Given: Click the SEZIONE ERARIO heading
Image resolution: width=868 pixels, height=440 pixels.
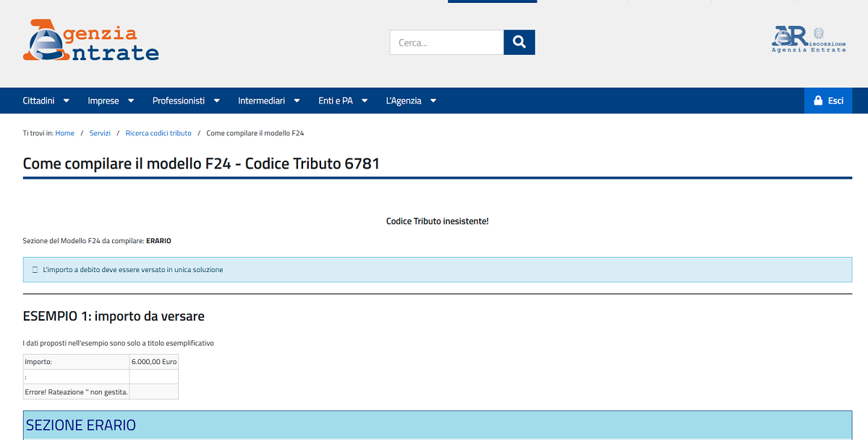Looking at the screenshot, I should pos(81,425).
